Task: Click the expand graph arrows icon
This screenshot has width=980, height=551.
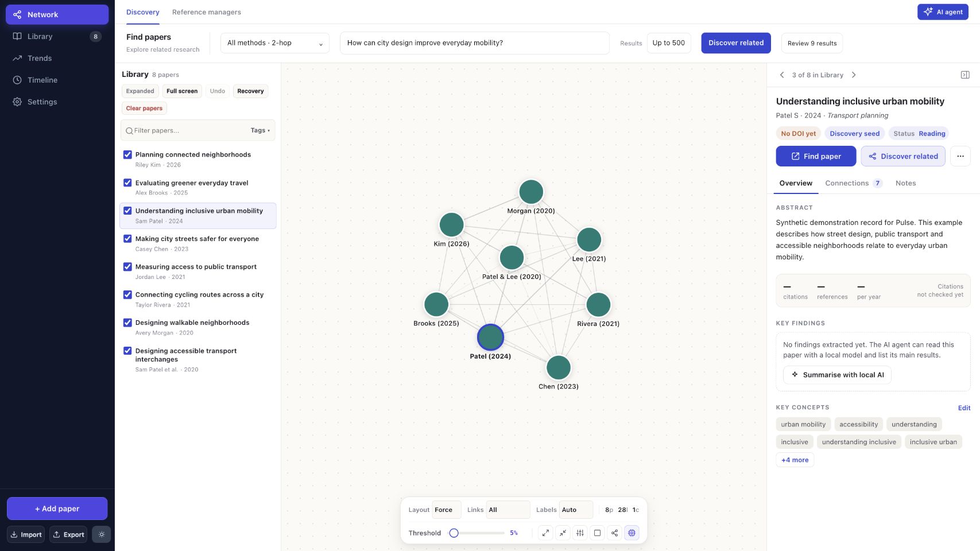Action: click(545, 533)
